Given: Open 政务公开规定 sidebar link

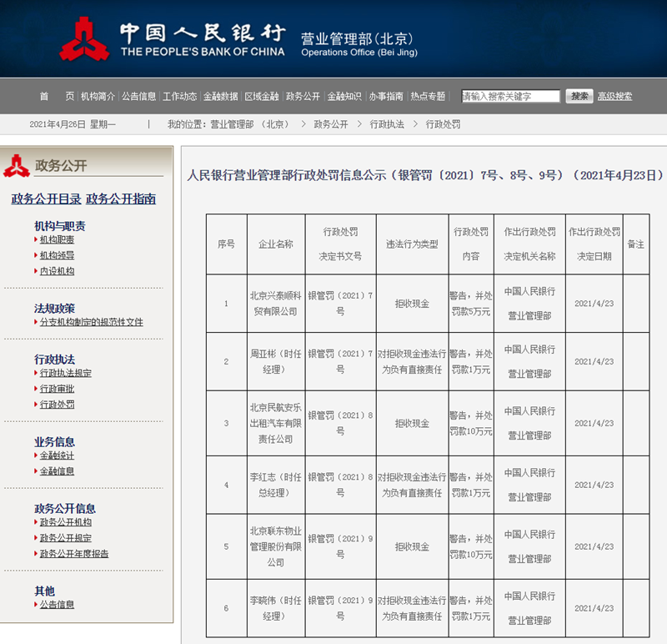Looking at the screenshot, I should (66, 538).
